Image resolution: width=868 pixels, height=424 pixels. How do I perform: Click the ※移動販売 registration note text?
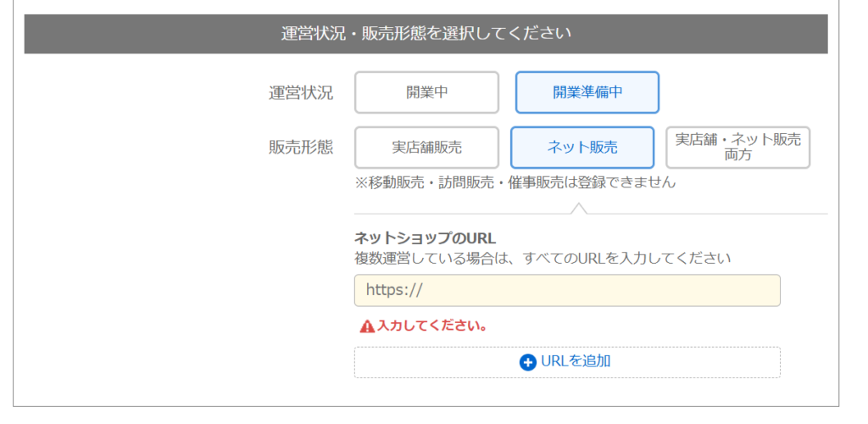515,182
